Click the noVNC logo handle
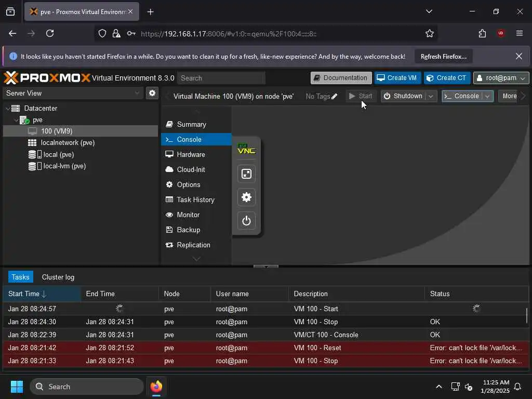The width and height of the screenshot is (532, 399). [x=246, y=149]
